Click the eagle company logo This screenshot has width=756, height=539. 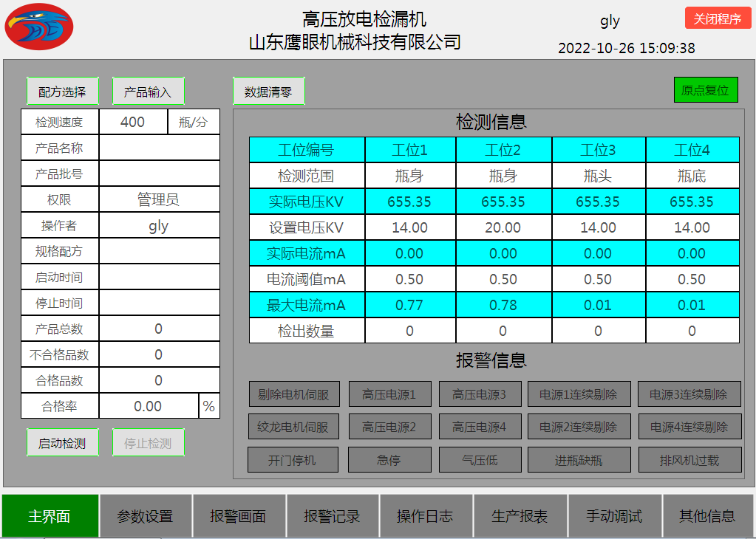39,27
